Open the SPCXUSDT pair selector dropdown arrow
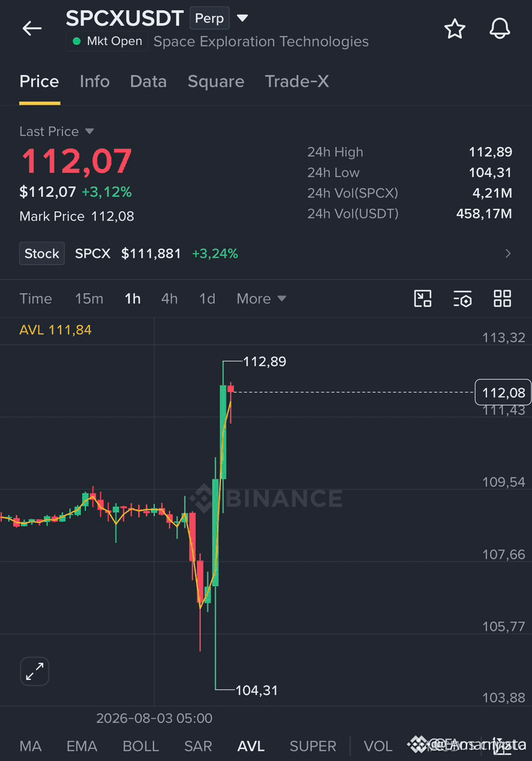The height and width of the screenshot is (761, 532). tap(242, 19)
